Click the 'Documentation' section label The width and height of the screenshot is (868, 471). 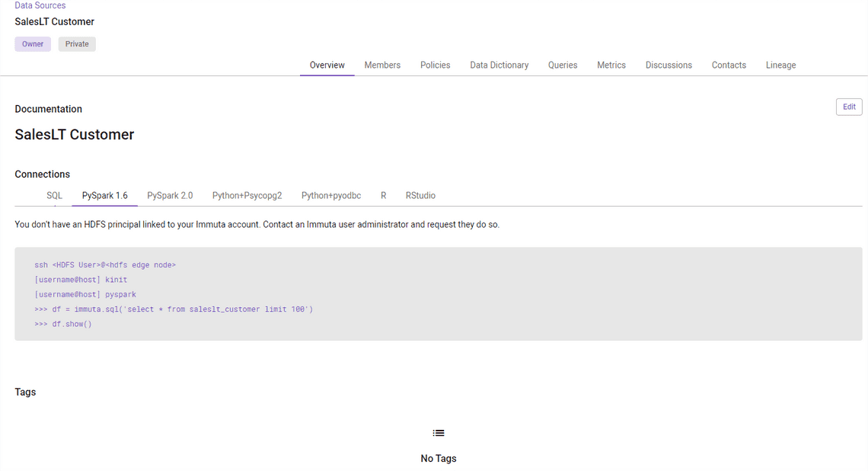click(x=49, y=109)
